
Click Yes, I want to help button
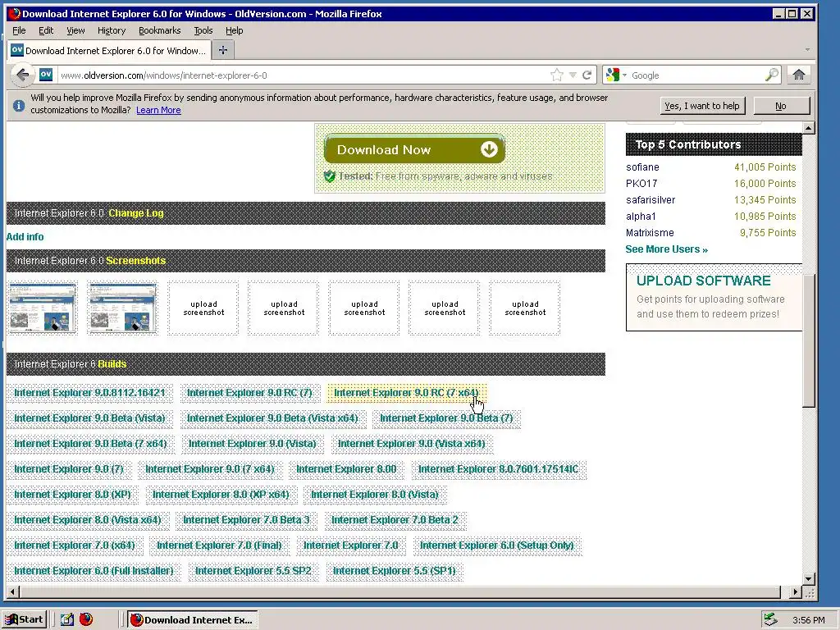click(x=702, y=106)
